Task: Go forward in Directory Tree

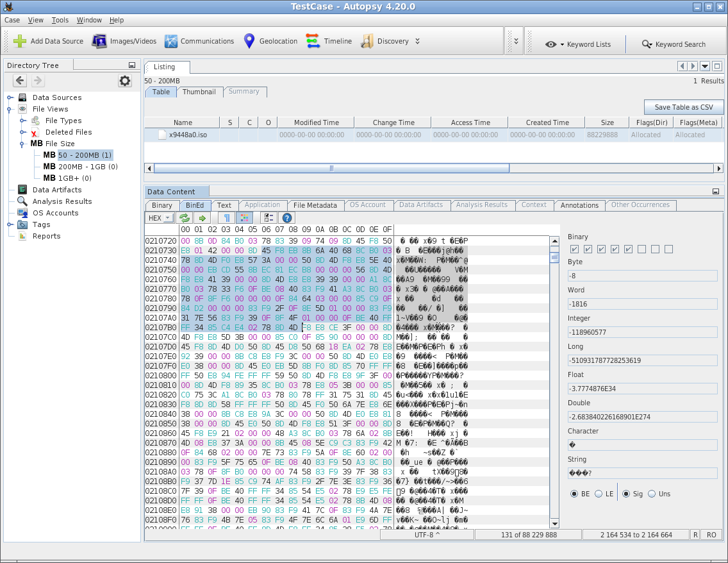Action: [38, 81]
